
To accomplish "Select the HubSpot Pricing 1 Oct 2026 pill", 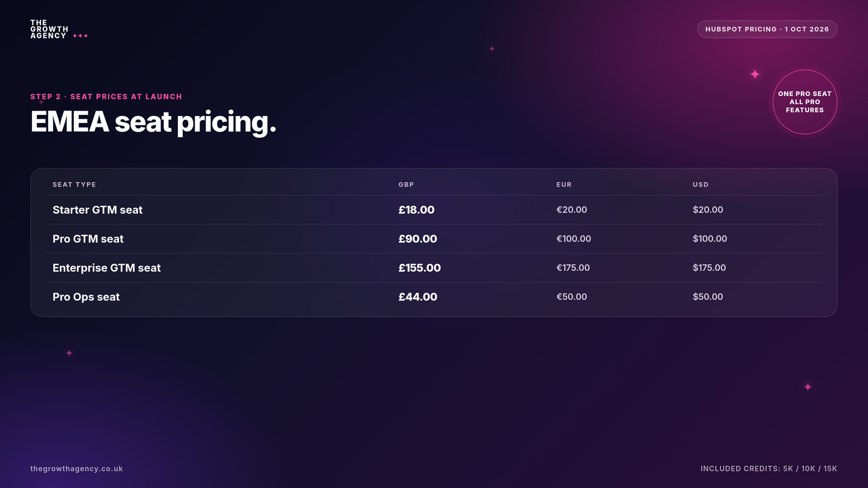I will pos(767,29).
